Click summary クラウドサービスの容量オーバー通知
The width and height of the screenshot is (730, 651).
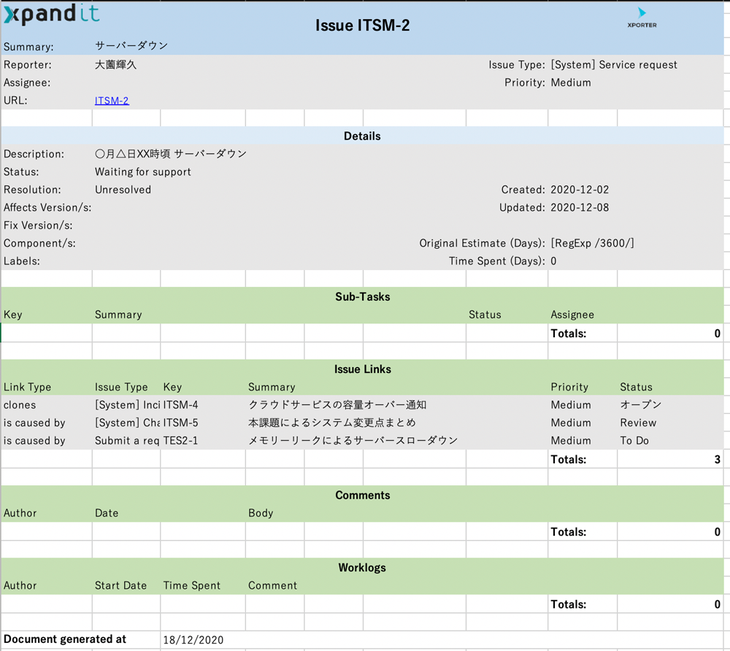point(337,405)
